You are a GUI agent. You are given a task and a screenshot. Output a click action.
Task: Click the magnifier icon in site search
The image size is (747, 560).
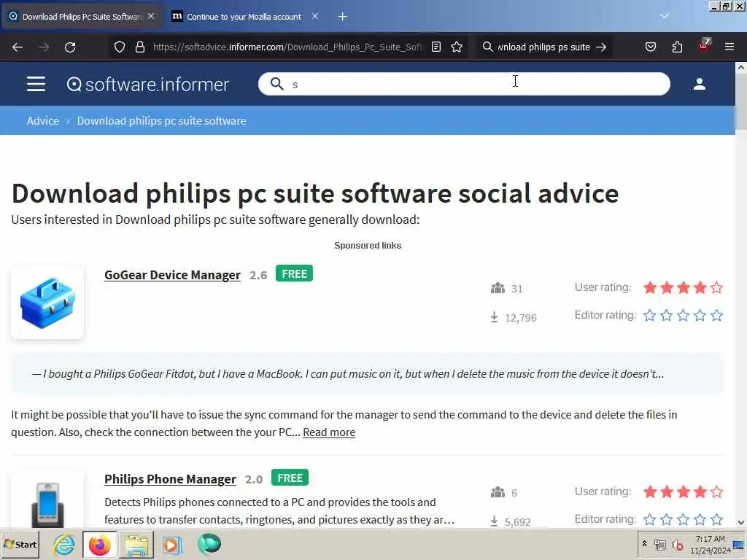click(276, 84)
